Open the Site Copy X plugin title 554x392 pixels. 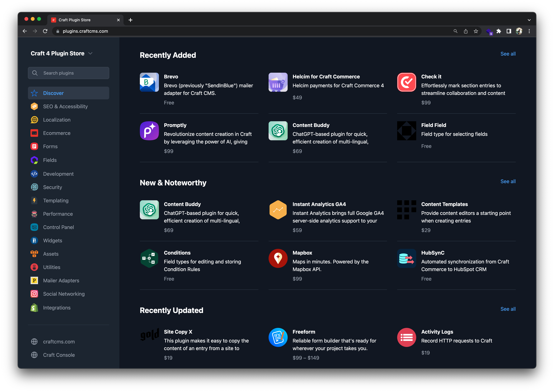[178, 332]
